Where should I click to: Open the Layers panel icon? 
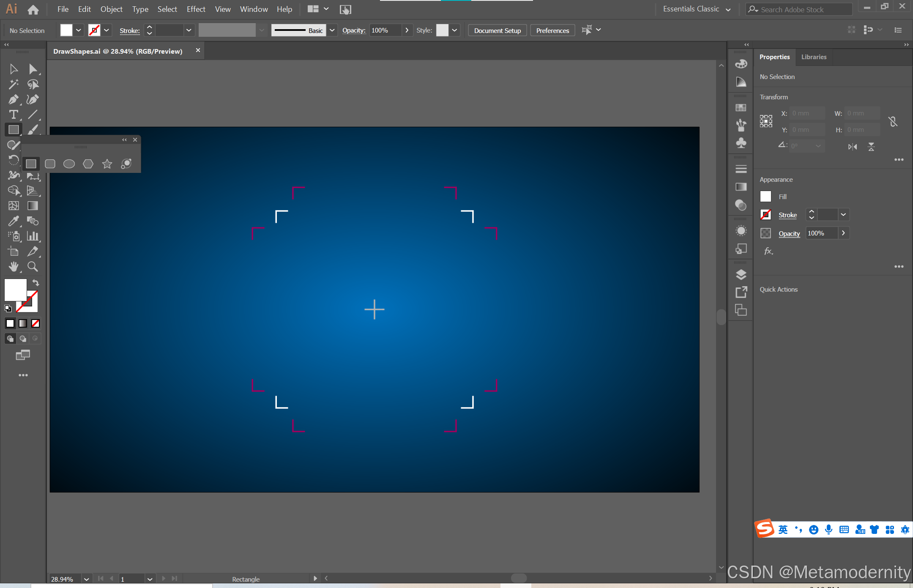pos(741,274)
